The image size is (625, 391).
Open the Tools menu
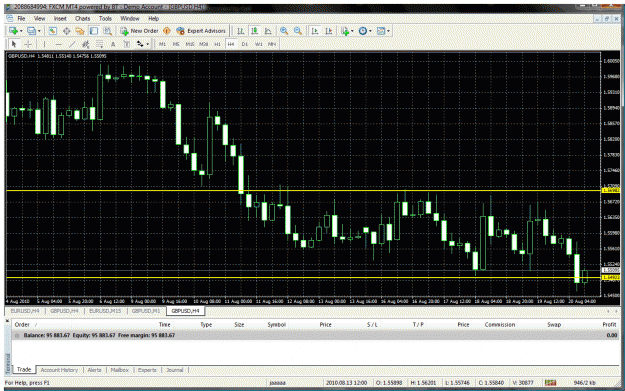pos(105,18)
